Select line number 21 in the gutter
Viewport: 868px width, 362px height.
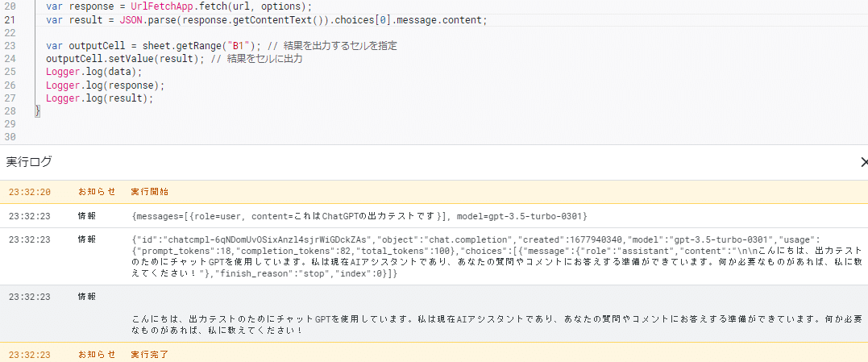pos(10,20)
